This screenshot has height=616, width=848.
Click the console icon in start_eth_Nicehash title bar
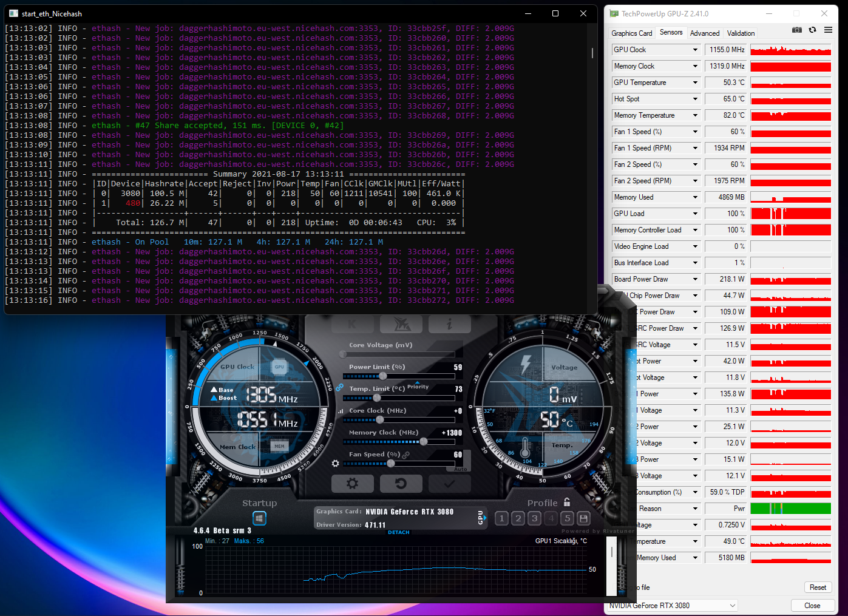(x=14, y=13)
